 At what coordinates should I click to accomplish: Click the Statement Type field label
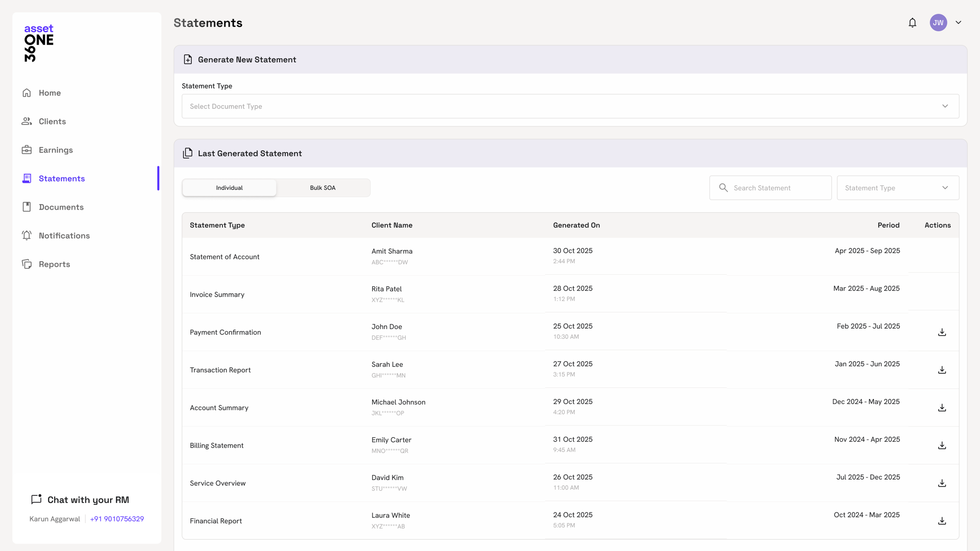pos(207,86)
